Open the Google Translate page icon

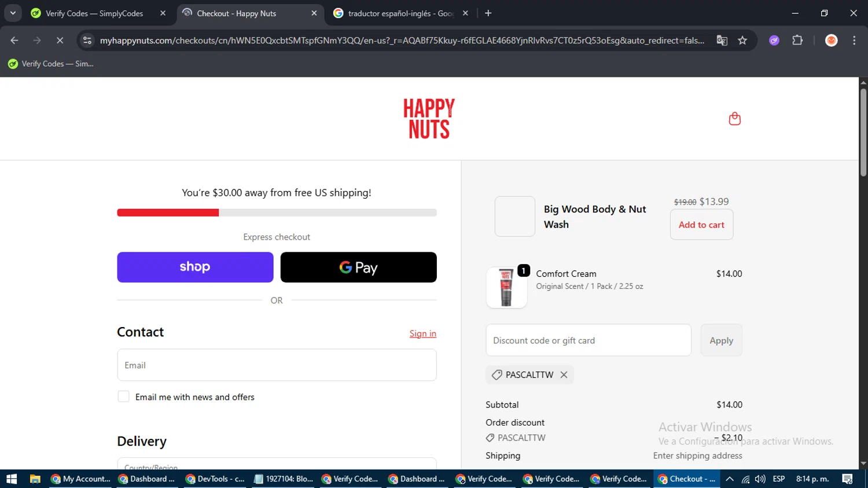tap(722, 41)
